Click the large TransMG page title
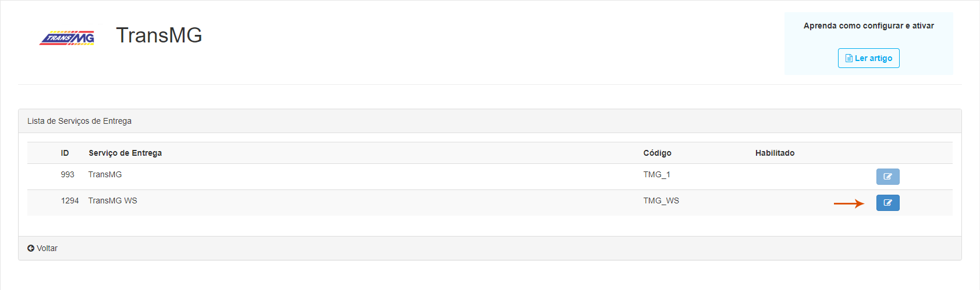 click(x=159, y=35)
